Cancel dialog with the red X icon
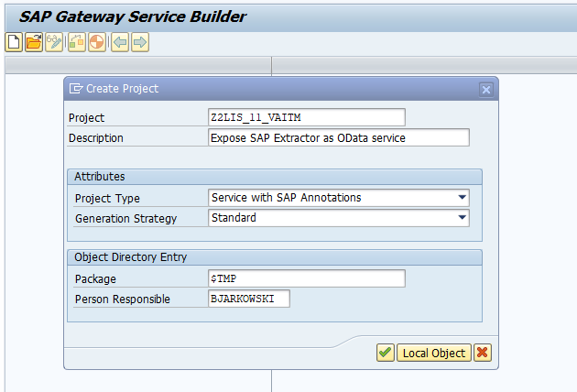This screenshot has width=577, height=392. [482, 353]
